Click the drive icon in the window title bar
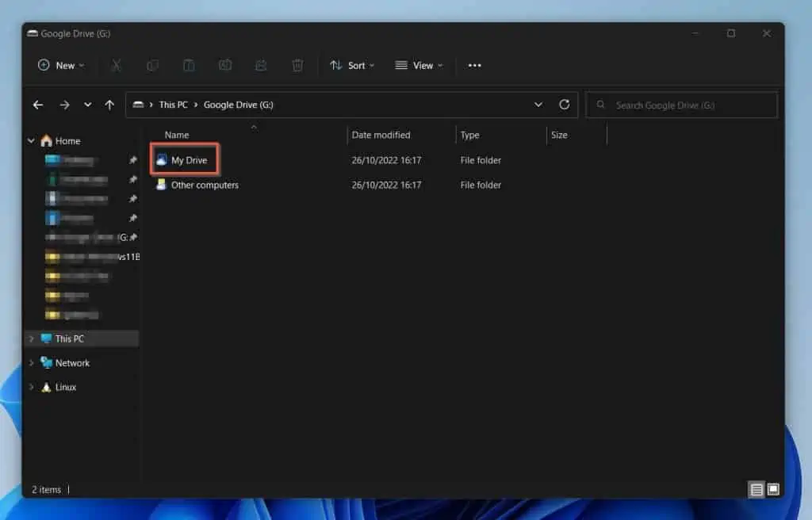 pos(33,33)
